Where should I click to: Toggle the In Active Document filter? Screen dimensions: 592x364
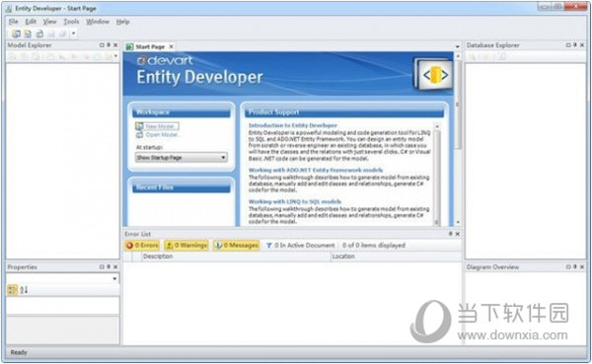pyautogui.click(x=301, y=246)
